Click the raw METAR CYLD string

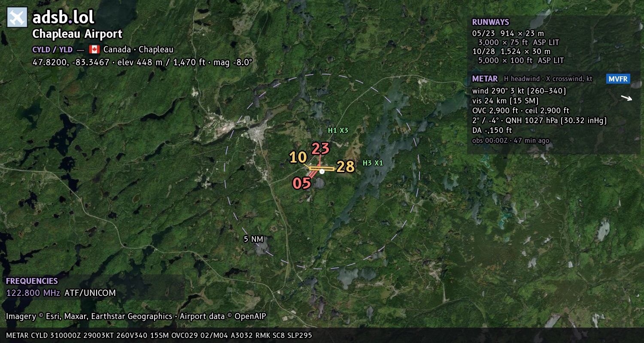[159, 335]
